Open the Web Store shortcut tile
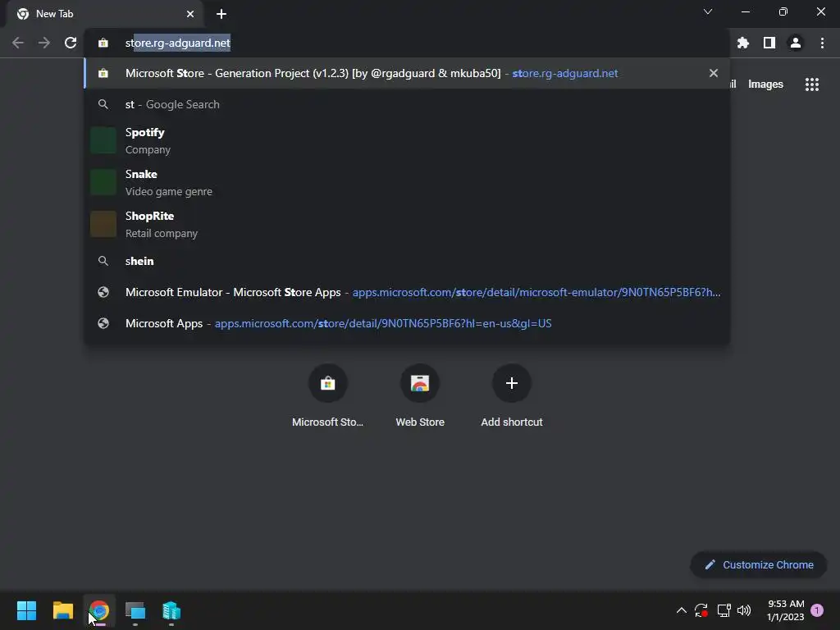The width and height of the screenshot is (840, 630). pyautogui.click(x=420, y=396)
